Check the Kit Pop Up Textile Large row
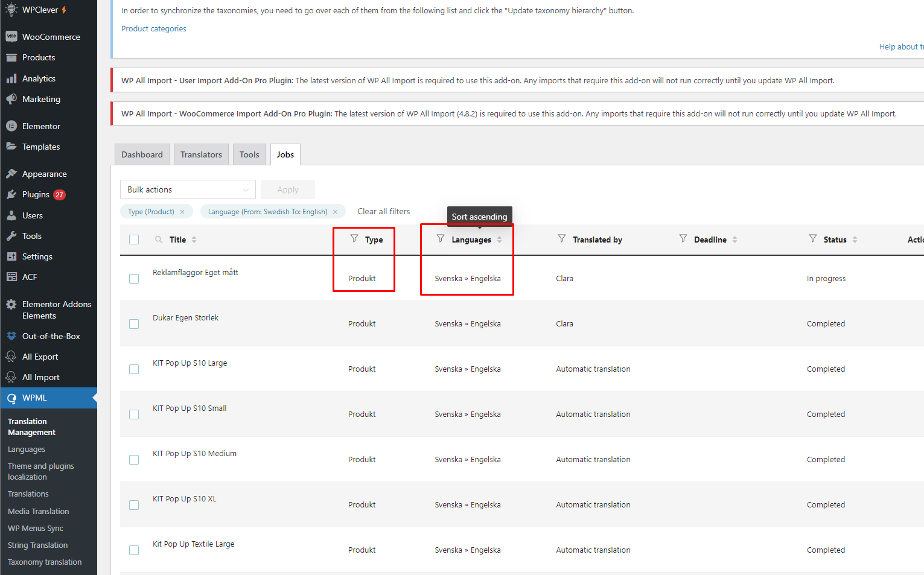Screen dimensions: 924x575 (x=134, y=550)
